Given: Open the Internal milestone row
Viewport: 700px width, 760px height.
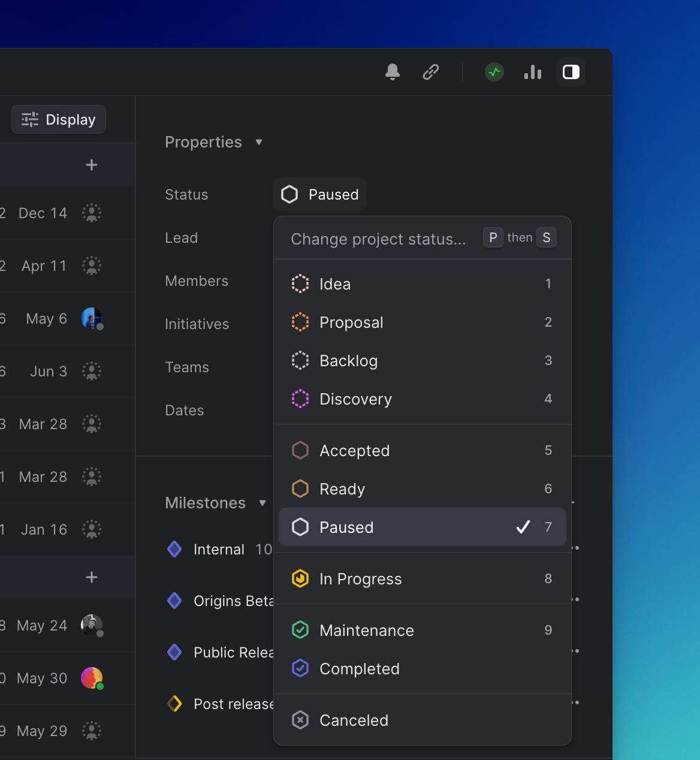Looking at the screenshot, I should click(x=219, y=549).
